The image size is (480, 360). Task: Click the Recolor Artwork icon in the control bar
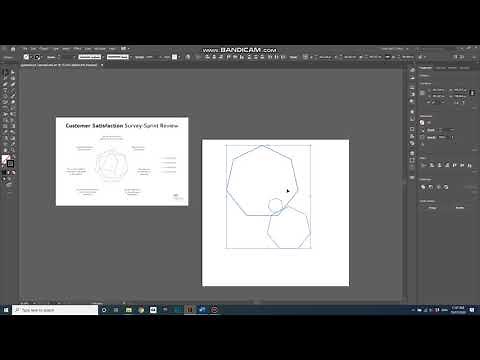point(188,57)
